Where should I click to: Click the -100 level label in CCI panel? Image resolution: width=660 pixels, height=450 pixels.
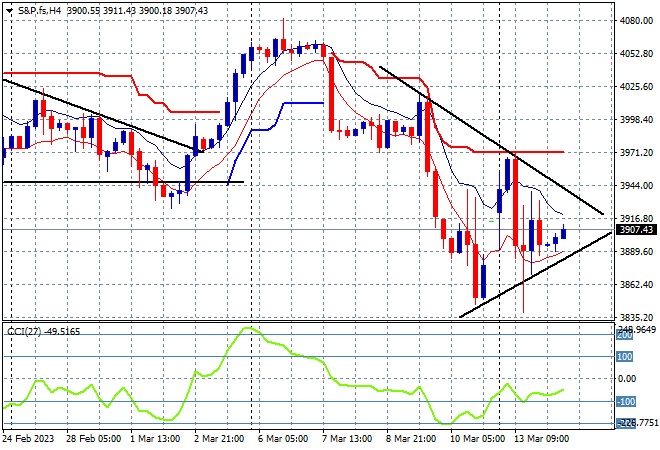click(x=625, y=402)
